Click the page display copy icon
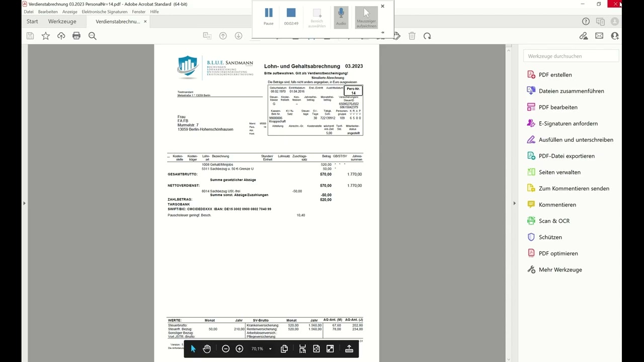Viewport: 644px width, 362px height. pyautogui.click(x=284, y=349)
